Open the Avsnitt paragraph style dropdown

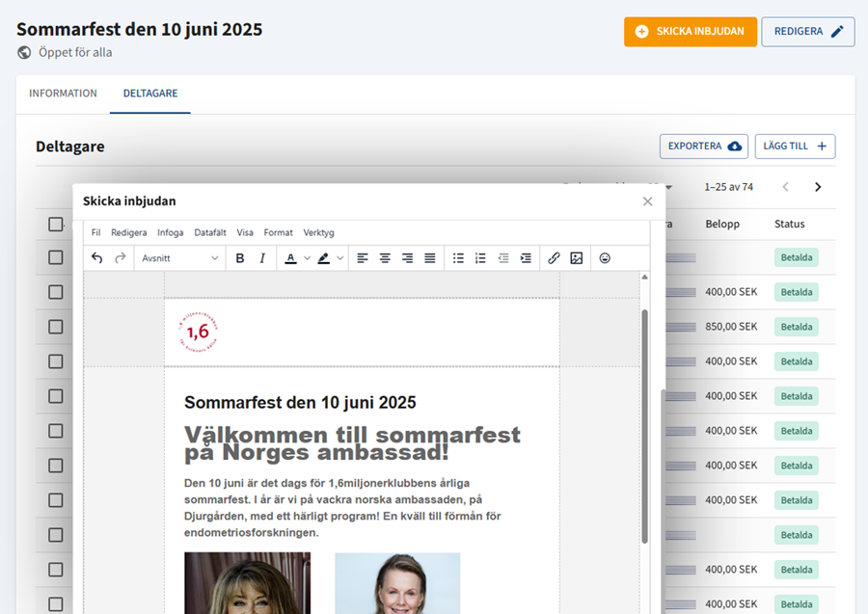(180, 258)
